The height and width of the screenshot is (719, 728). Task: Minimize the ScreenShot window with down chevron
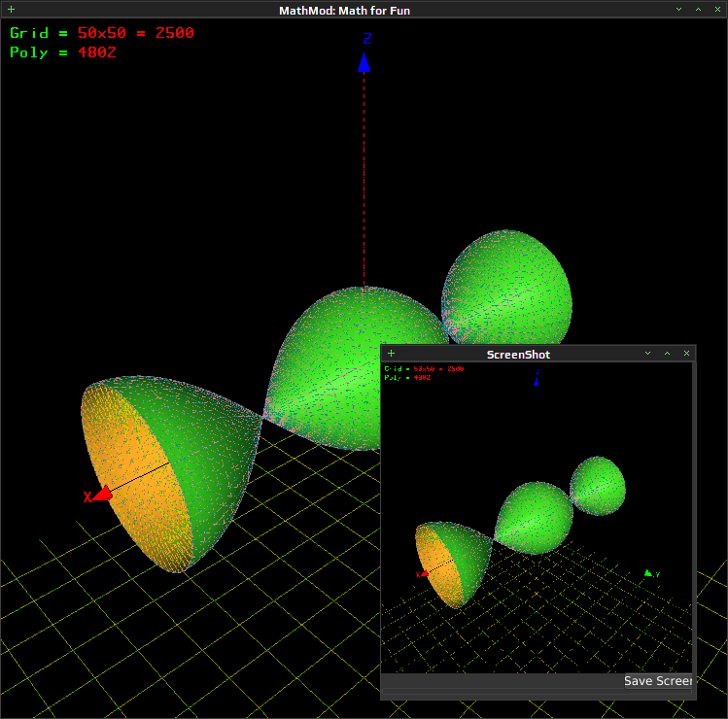(647, 354)
